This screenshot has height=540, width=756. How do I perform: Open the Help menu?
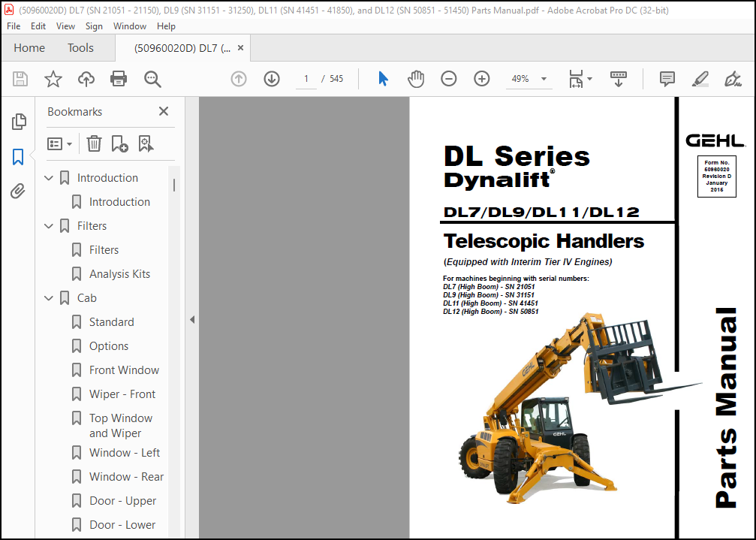(x=166, y=26)
